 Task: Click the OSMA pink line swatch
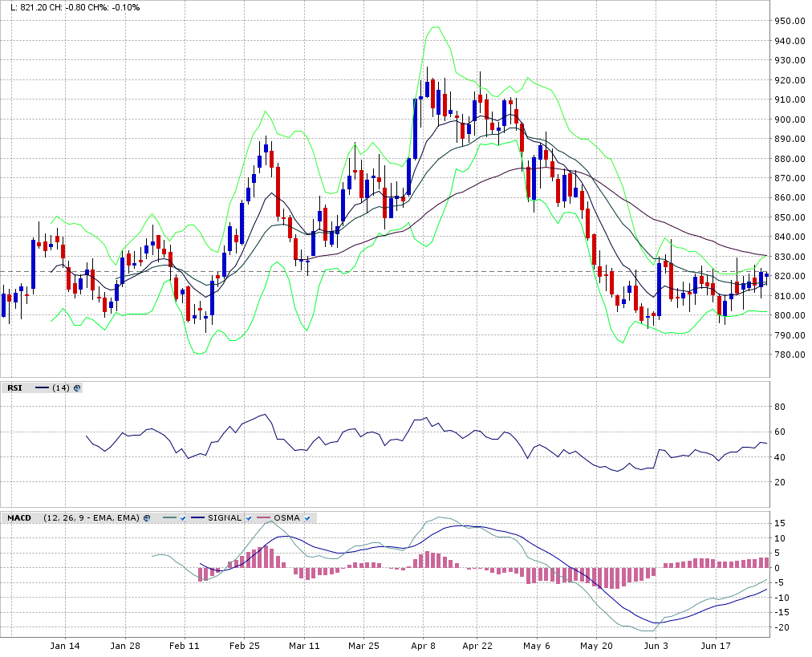[x=263, y=518]
